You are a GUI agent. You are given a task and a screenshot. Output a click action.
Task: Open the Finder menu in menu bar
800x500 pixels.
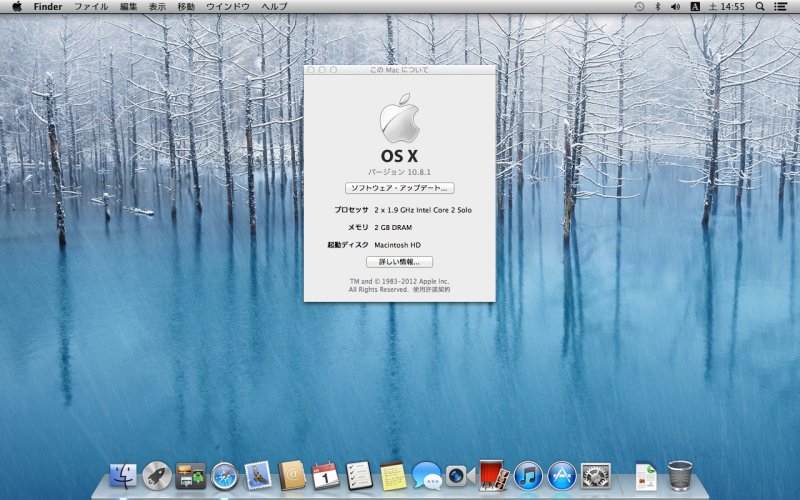[x=48, y=7]
